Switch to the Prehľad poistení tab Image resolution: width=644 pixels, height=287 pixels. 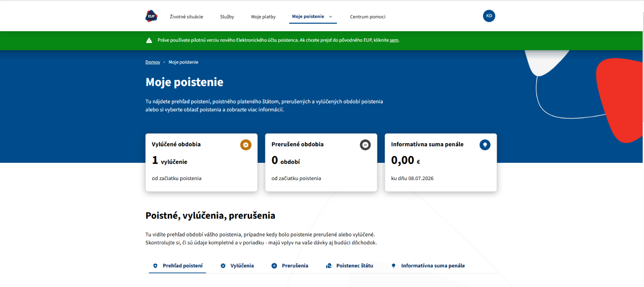[178, 266]
